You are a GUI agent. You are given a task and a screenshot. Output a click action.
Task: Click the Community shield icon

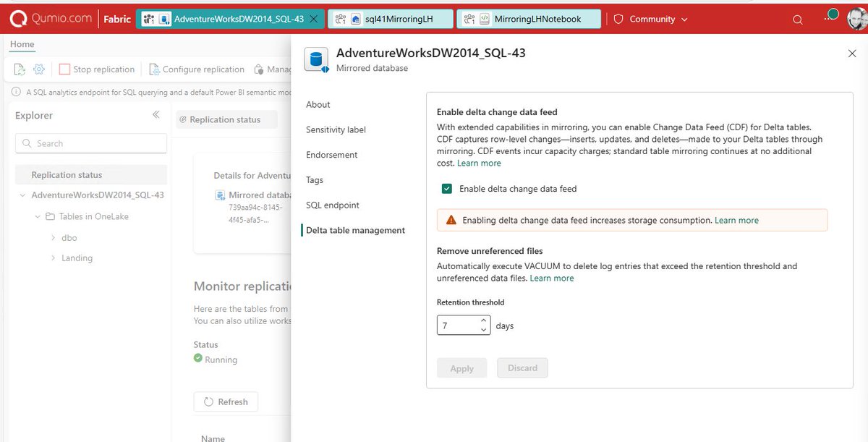coord(618,20)
